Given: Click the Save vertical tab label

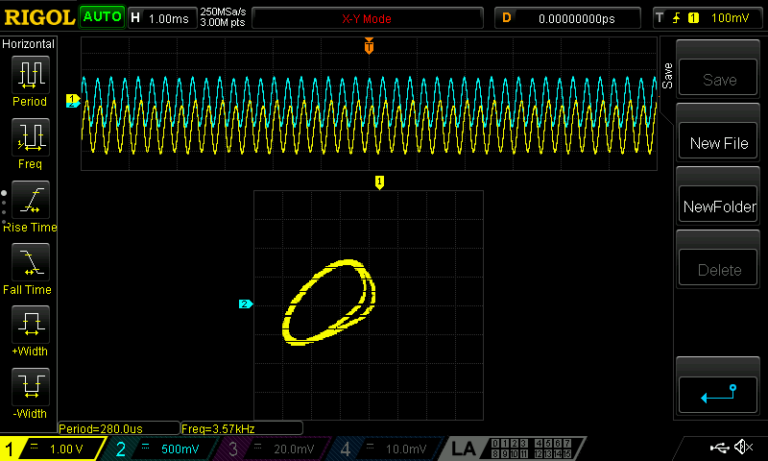Looking at the screenshot, I should (667, 76).
